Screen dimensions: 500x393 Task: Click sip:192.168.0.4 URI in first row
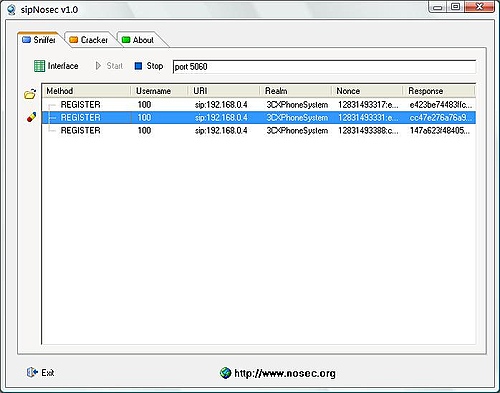pos(221,105)
